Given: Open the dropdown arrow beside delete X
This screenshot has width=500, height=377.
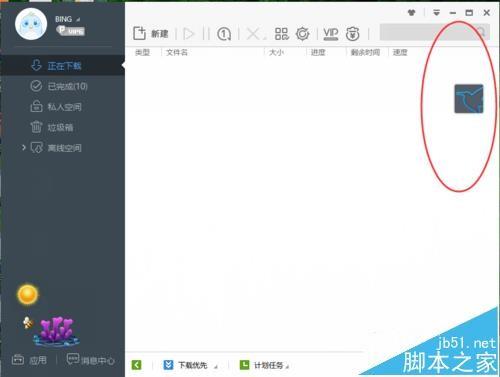Looking at the screenshot, I should [265, 38].
